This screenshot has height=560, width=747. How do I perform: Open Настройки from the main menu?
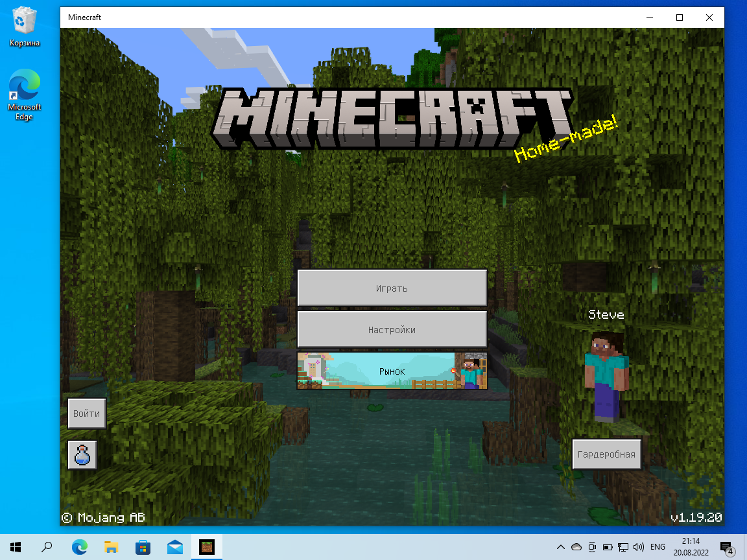click(392, 329)
